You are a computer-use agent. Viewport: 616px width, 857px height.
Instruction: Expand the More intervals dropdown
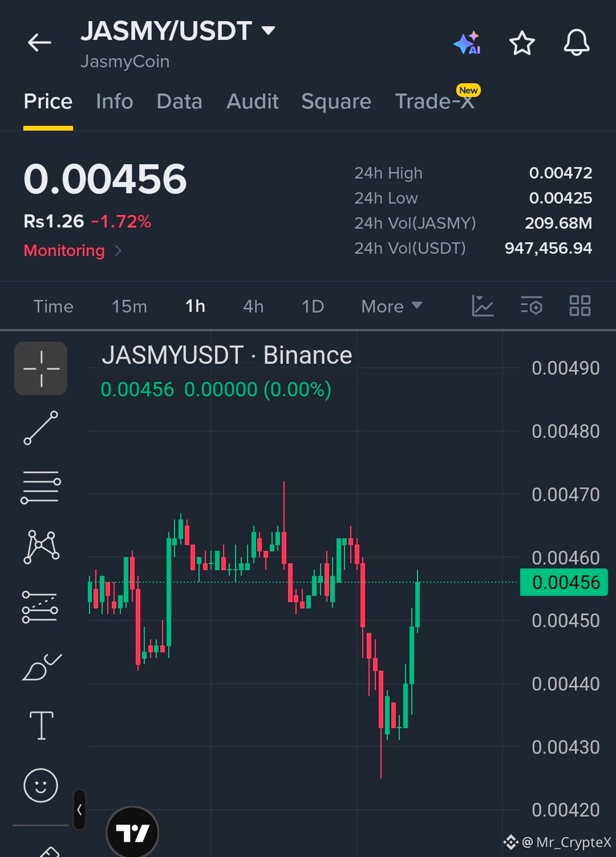pyautogui.click(x=391, y=306)
